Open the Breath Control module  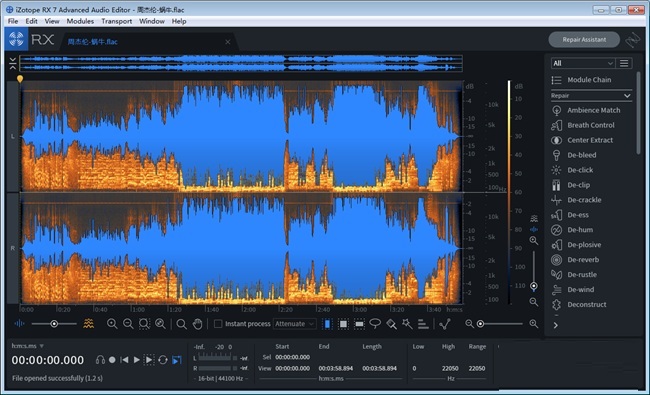pos(591,125)
